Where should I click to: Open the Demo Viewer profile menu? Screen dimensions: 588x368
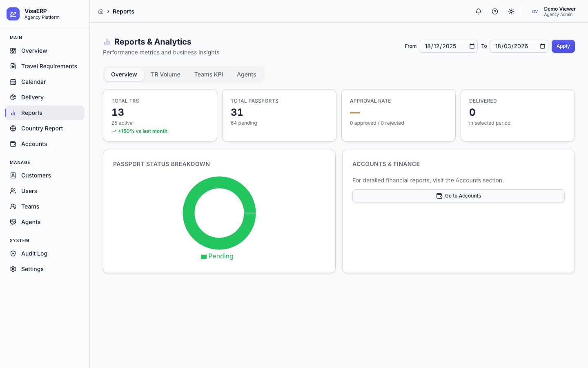click(555, 11)
